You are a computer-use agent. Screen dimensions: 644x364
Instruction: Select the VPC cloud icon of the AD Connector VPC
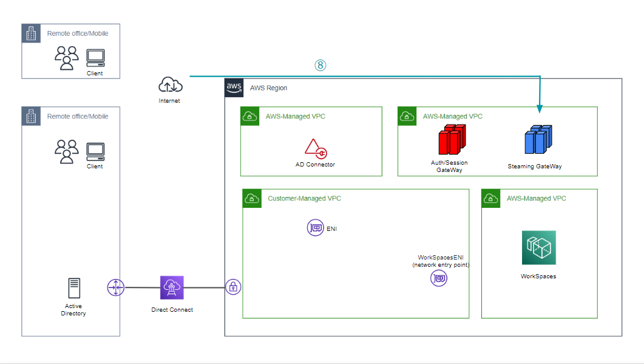[249, 117]
